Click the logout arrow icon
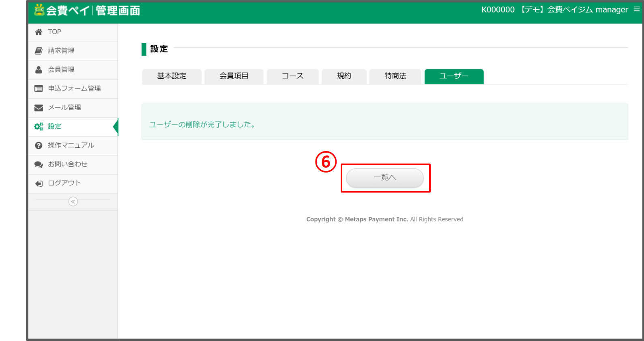 click(x=39, y=183)
